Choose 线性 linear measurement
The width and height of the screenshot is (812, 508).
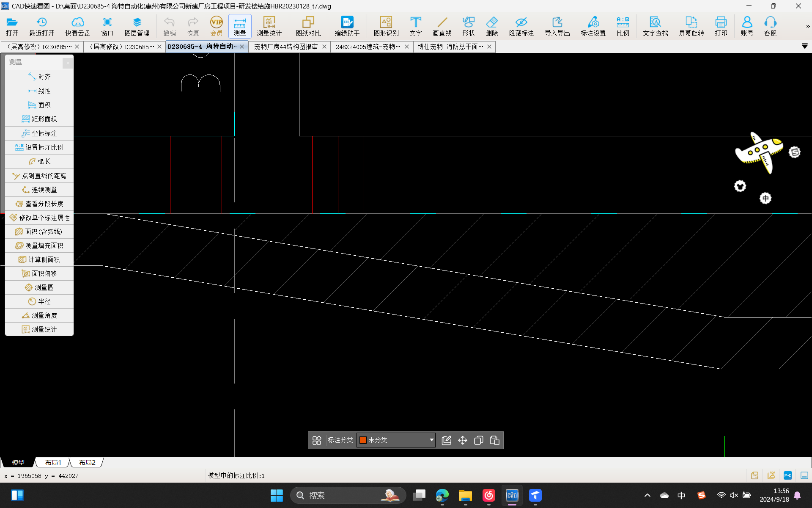click(x=39, y=91)
